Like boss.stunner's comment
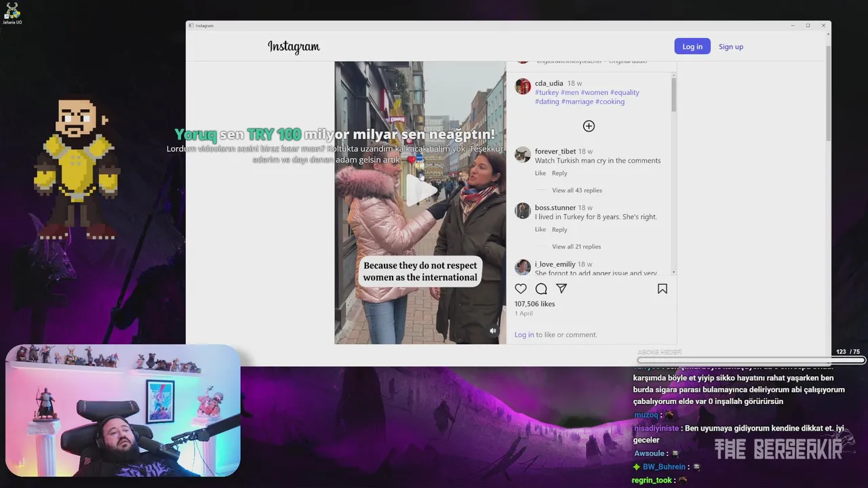 pos(540,230)
